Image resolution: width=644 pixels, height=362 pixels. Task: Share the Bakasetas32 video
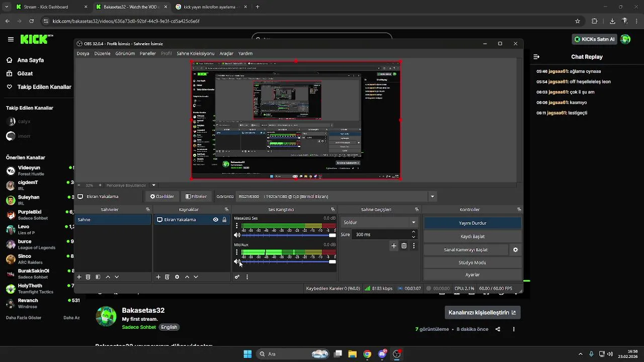pos(498,329)
